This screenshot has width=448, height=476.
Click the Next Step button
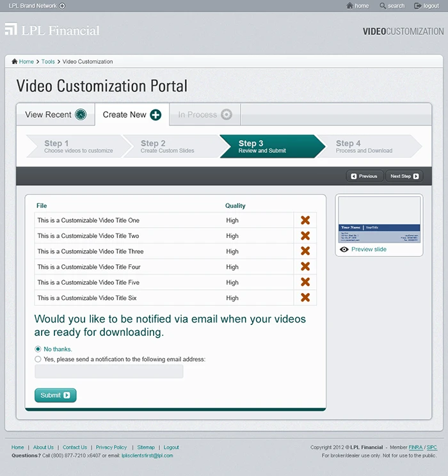[404, 176]
